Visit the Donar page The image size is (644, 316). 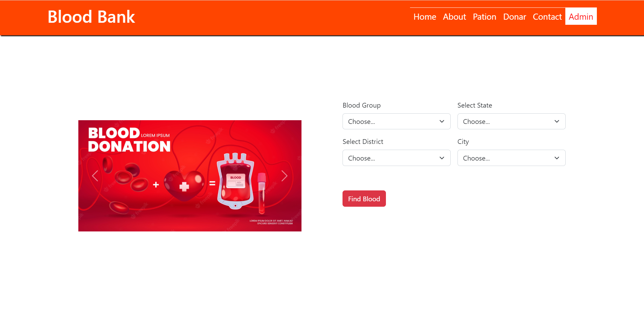pyautogui.click(x=514, y=17)
